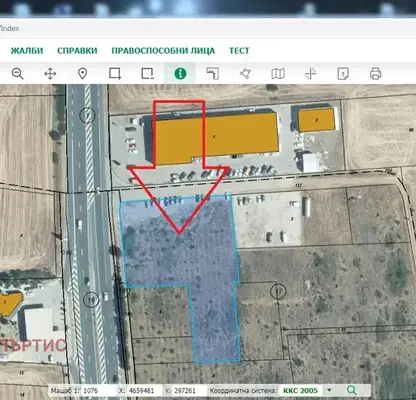Activate the pan move tool

(x=50, y=73)
